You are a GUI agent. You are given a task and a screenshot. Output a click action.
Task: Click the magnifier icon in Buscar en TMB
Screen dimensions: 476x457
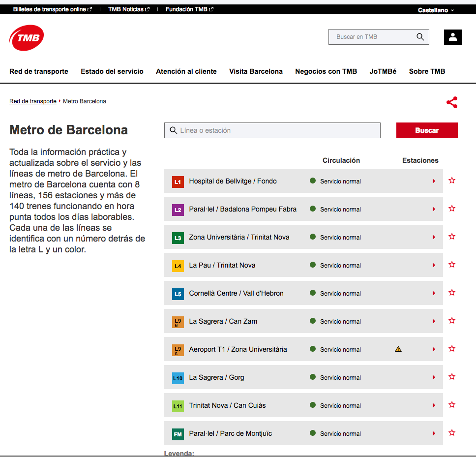pyautogui.click(x=420, y=37)
